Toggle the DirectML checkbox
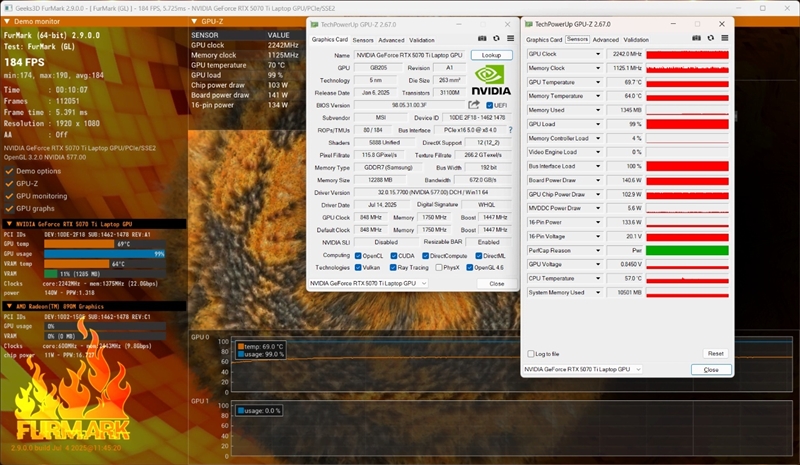Image resolution: width=800 pixels, height=465 pixels. coord(479,256)
